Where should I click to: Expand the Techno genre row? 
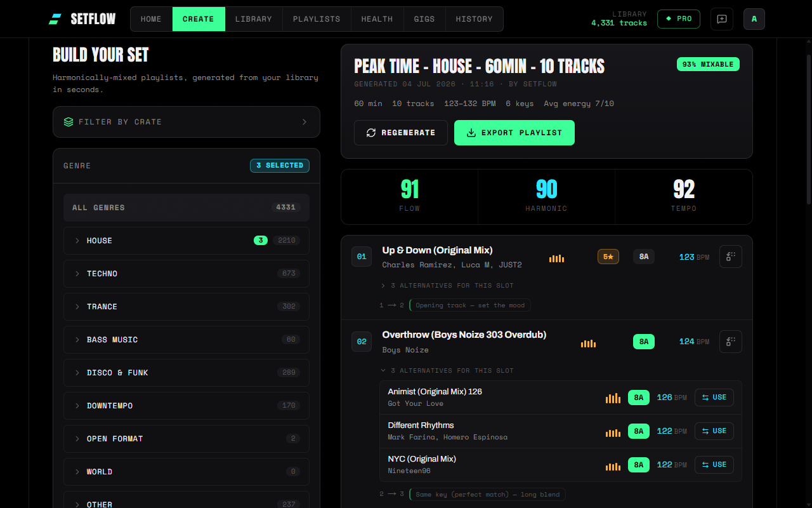pyautogui.click(x=187, y=274)
